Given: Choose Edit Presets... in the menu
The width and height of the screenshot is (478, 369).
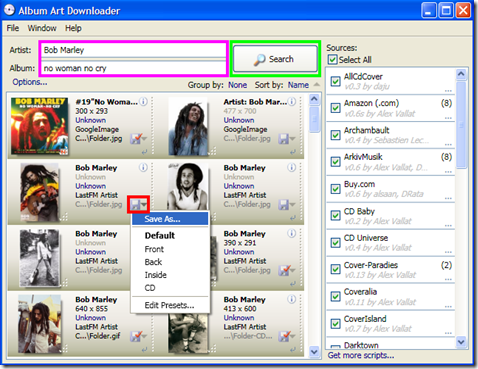Looking at the screenshot, I should point(169,305).
